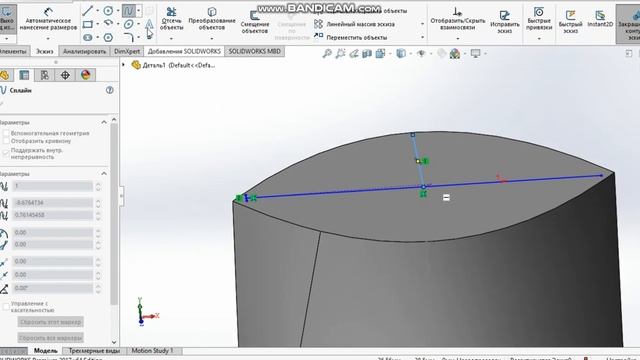Click spline point number field
Viewport: 640px width, 360px height.
53,186
